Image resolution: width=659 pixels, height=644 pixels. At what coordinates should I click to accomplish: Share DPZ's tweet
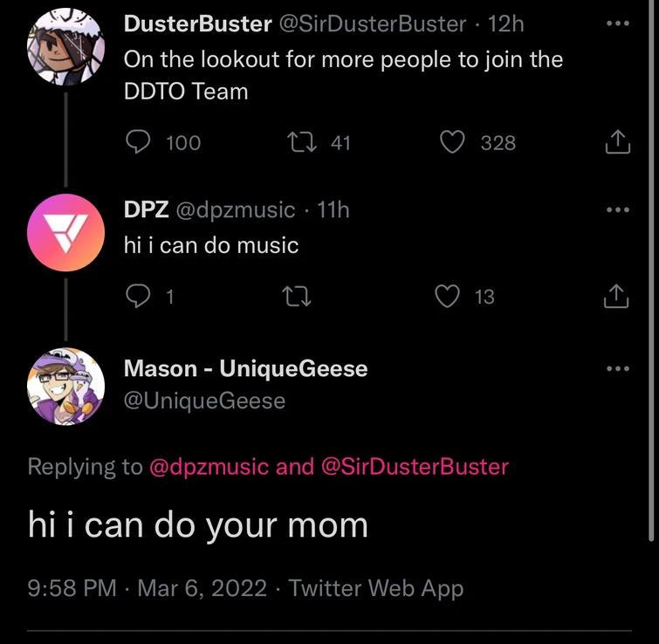[616, 297]
